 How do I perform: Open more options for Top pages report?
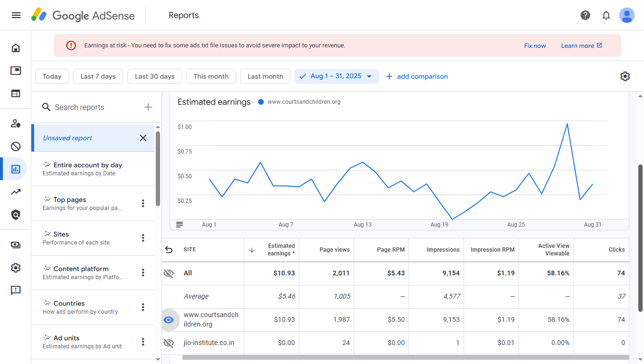coord(143,203)
